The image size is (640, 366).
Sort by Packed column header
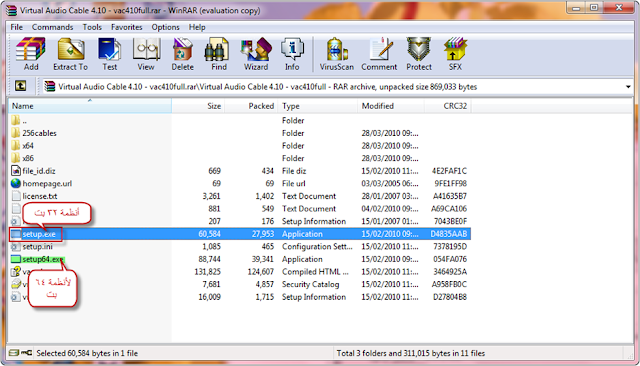[x=251, y=106]
